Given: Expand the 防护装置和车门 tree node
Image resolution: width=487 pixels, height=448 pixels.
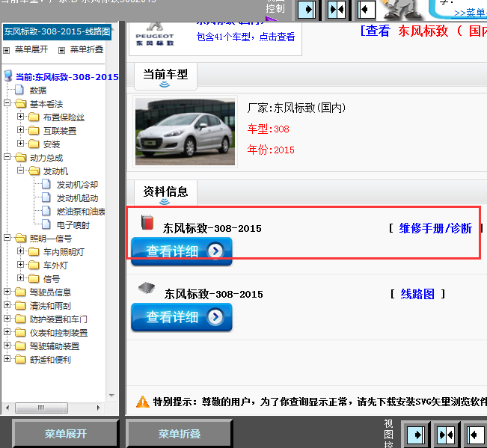Looking at the screenshot, I should [7, 318].
